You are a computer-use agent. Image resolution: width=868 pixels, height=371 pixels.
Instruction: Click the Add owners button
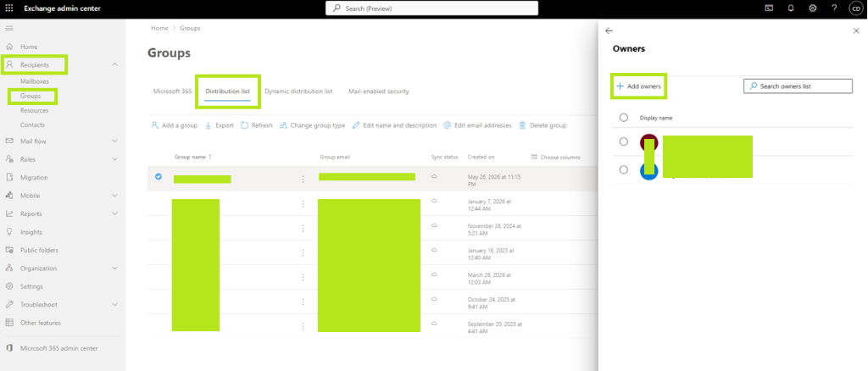638,86
